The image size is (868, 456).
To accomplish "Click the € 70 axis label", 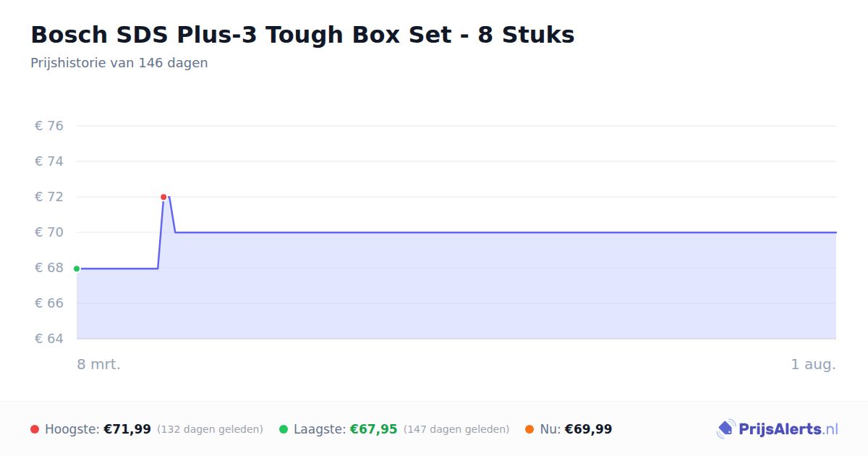I will [x=49, y=232].
